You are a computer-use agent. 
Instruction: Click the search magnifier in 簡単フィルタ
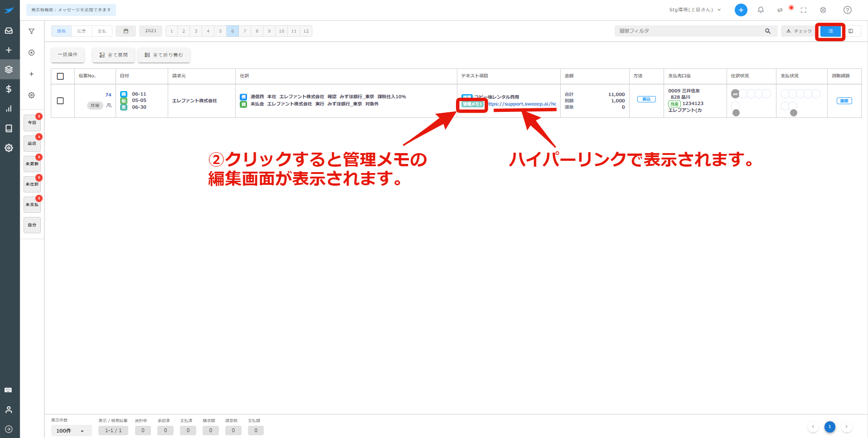click(768, 31)
